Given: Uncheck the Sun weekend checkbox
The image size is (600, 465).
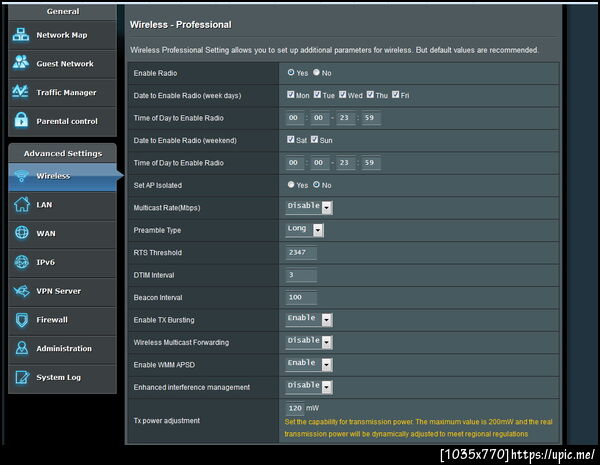Looking at the screenshot, I should (315, 139).
